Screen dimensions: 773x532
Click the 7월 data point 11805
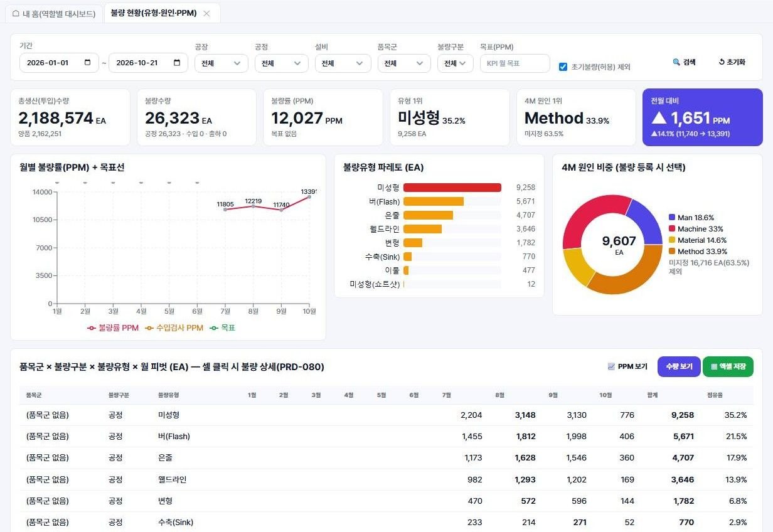pos(225,210)
